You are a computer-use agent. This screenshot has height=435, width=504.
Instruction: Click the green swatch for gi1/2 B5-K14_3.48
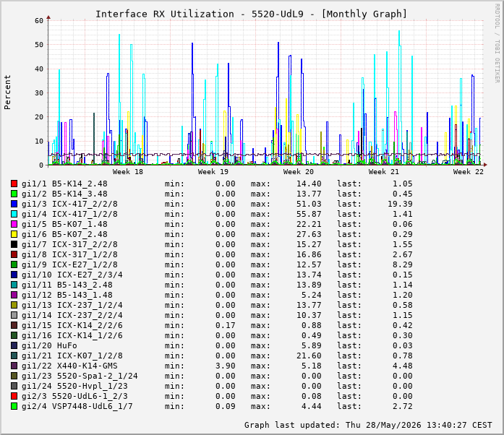point(14,194)
